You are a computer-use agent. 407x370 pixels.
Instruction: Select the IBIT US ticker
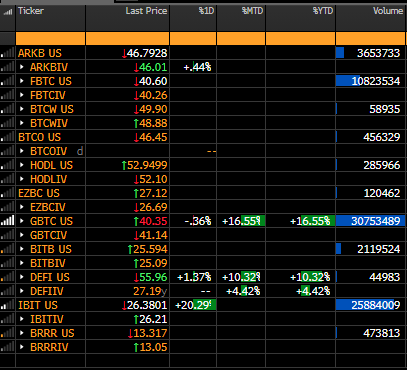[38, 305]
